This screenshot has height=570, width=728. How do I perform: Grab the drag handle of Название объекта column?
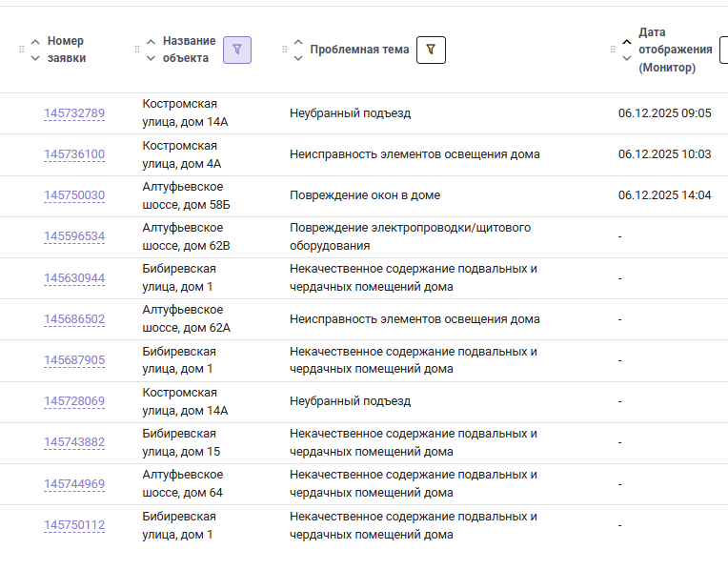tap(137, 50)
